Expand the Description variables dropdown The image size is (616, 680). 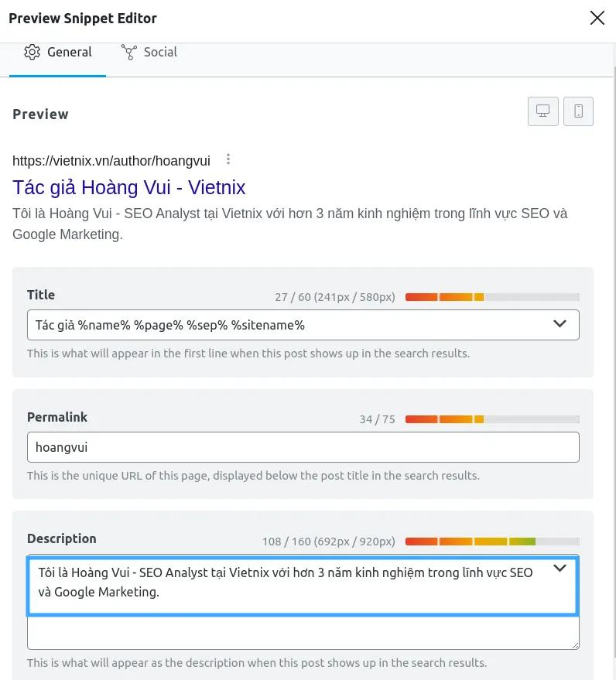point(560,568)
